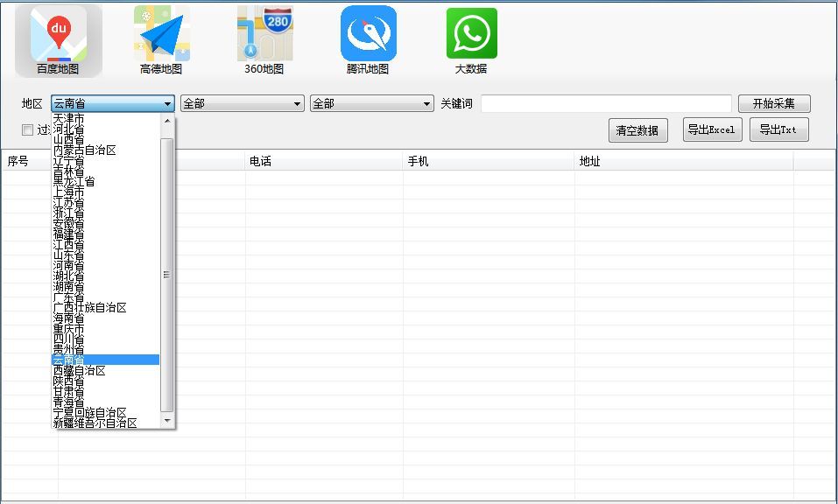Toggle the filter checkbox below 地区
The height and width of the screenshot is (504, 838).
point(28,130)
